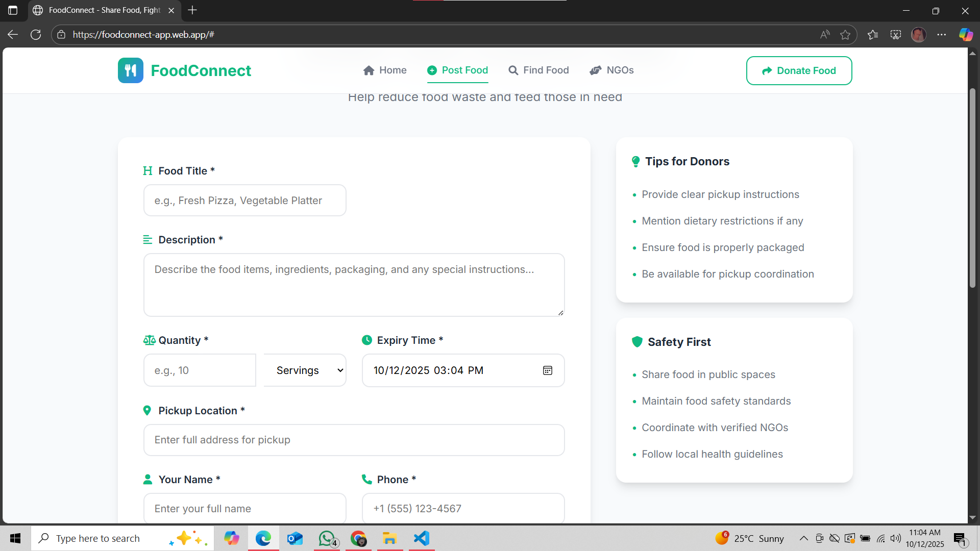Open Copilot sidebar icon in browser
The height and width of the screenshot is (551, 980).
click(x=965, y=35)
